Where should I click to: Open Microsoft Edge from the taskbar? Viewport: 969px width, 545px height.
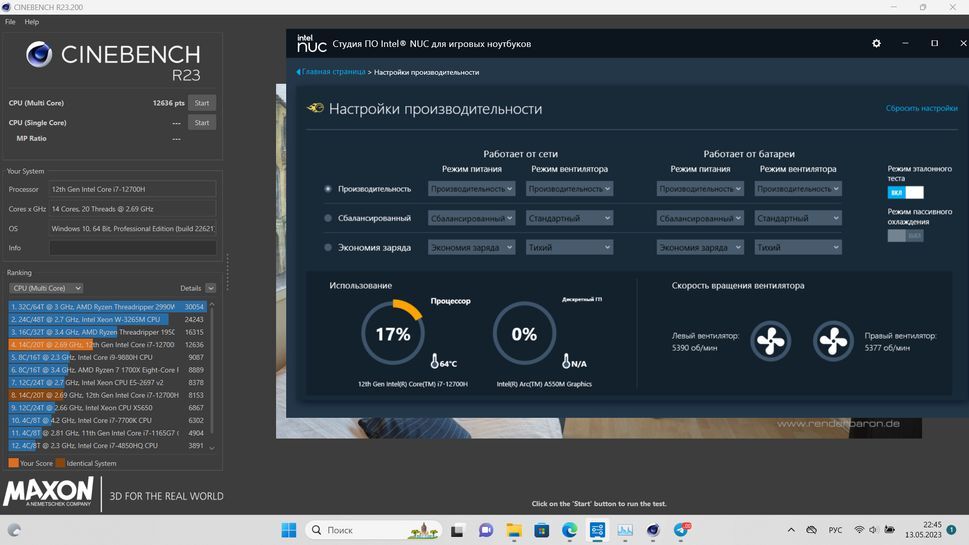(569, 530)
